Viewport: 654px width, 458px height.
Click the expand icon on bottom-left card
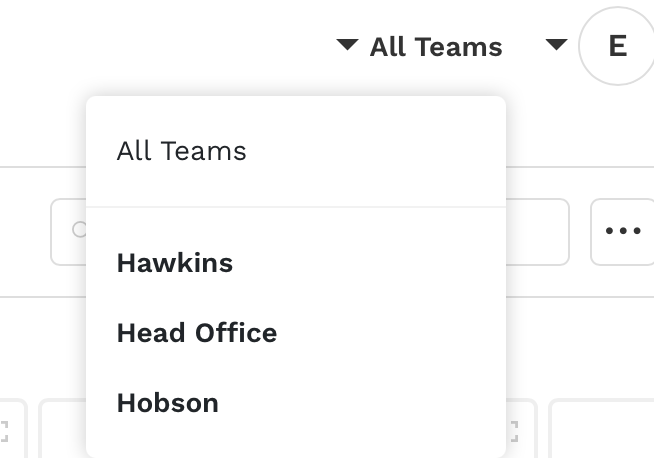[x=4, y=431]
